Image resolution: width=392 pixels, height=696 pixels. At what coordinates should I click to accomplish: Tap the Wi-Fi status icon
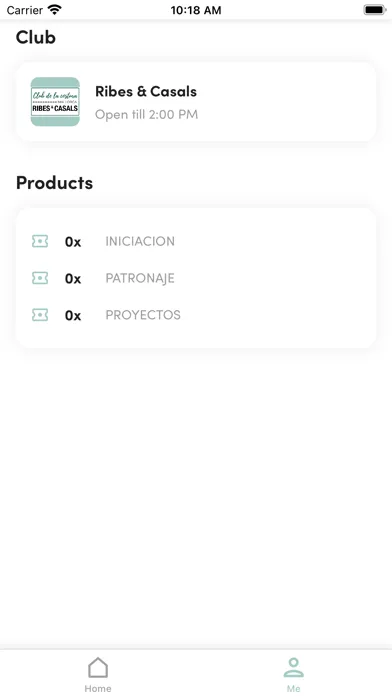point(55,10)
